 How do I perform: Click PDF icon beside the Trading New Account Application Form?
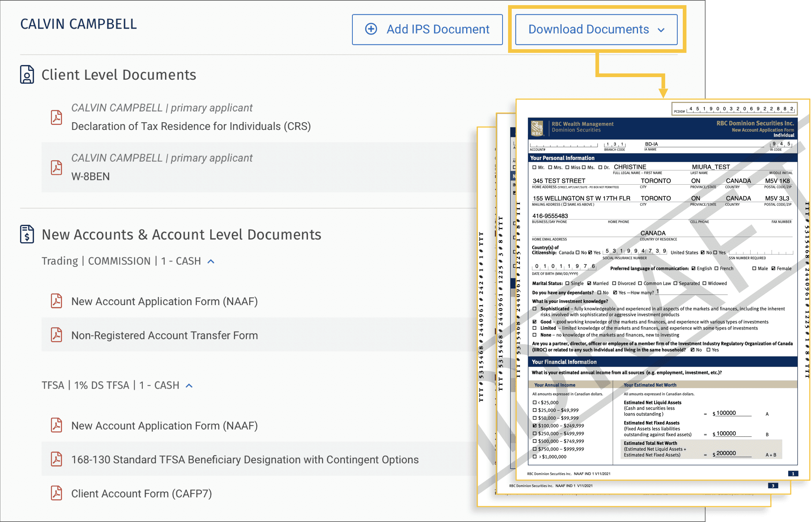click(x=56, y=301)
